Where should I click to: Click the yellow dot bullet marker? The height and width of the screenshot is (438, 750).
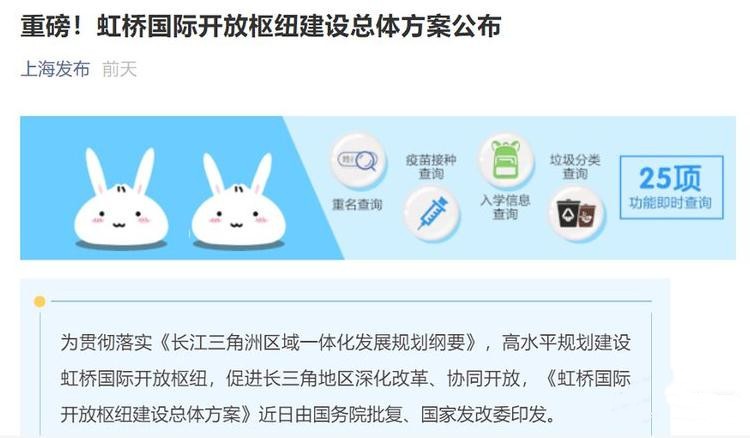tap(40, 301)
